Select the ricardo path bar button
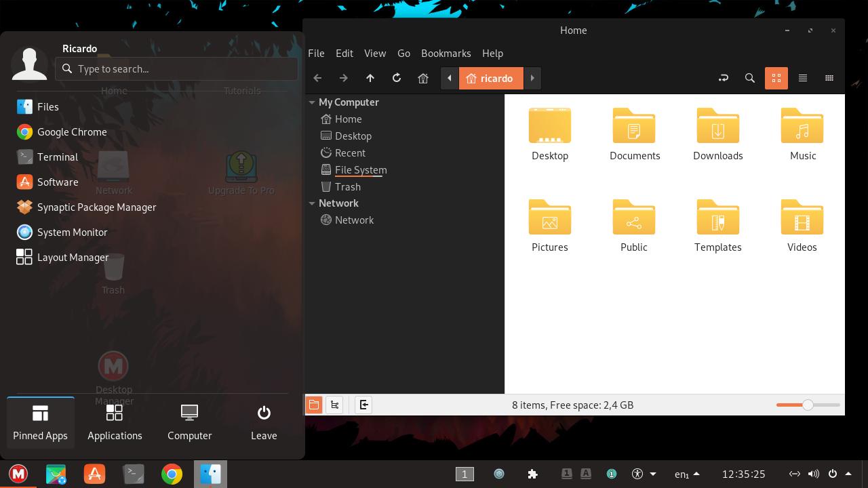 [x=491, y=78]
